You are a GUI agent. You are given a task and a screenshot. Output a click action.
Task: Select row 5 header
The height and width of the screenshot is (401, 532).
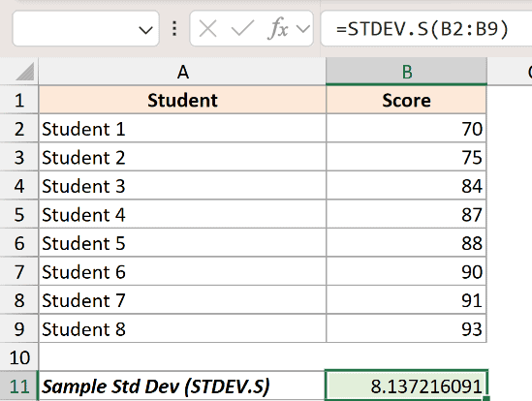[x=19, y=214]
